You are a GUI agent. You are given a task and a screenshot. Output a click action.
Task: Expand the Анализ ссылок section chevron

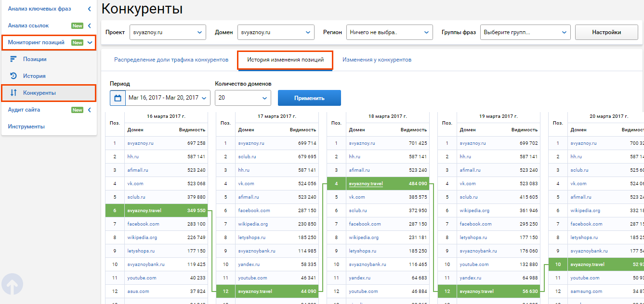90,25
